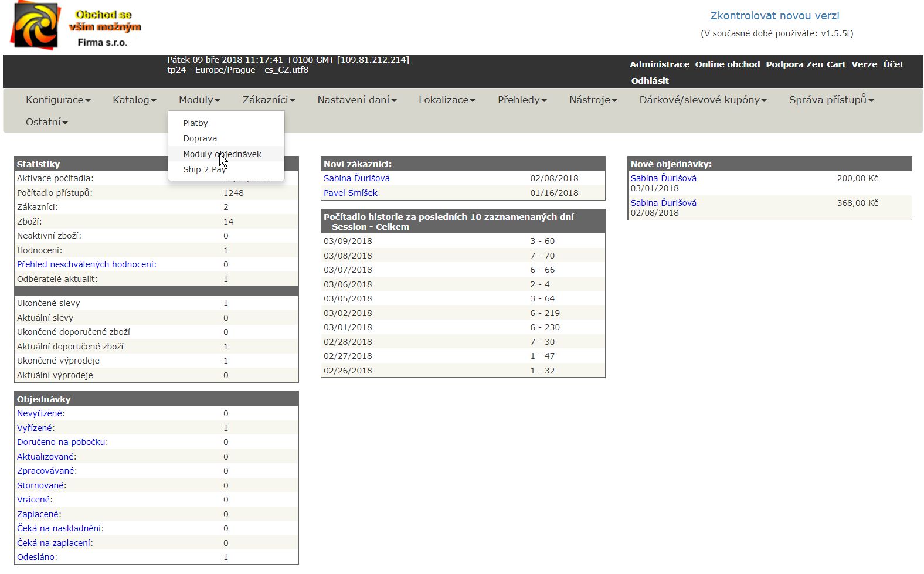
Task: Open the Lokalizace dropdown
Action: click(x=446, y=100)
